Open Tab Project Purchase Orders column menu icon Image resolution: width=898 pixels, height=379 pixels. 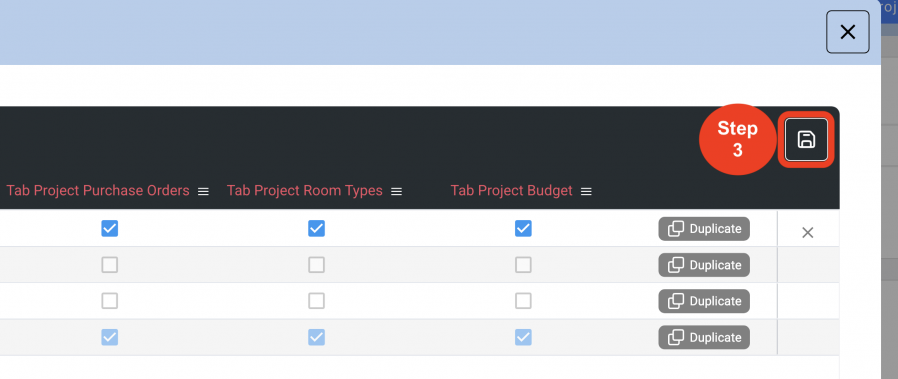[x=203, y=192]
